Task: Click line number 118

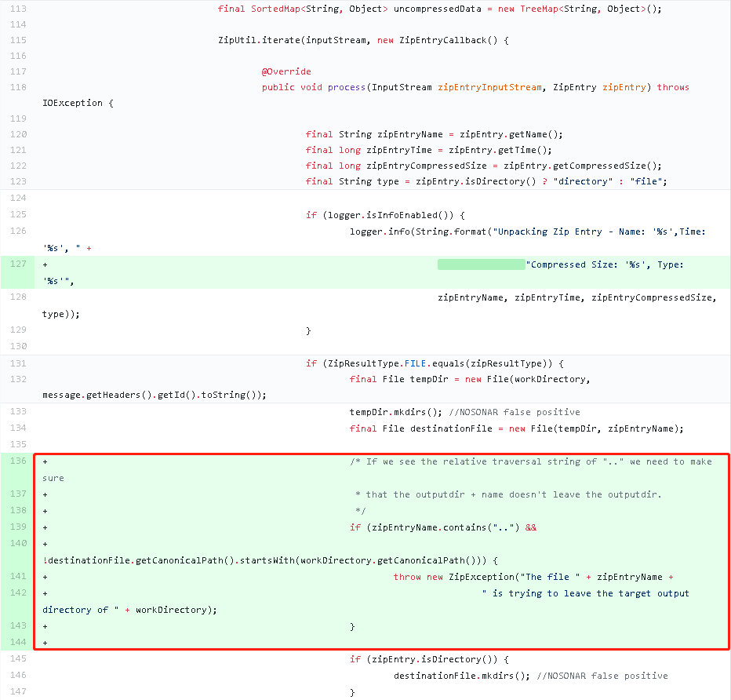Action: pos(18,87)
